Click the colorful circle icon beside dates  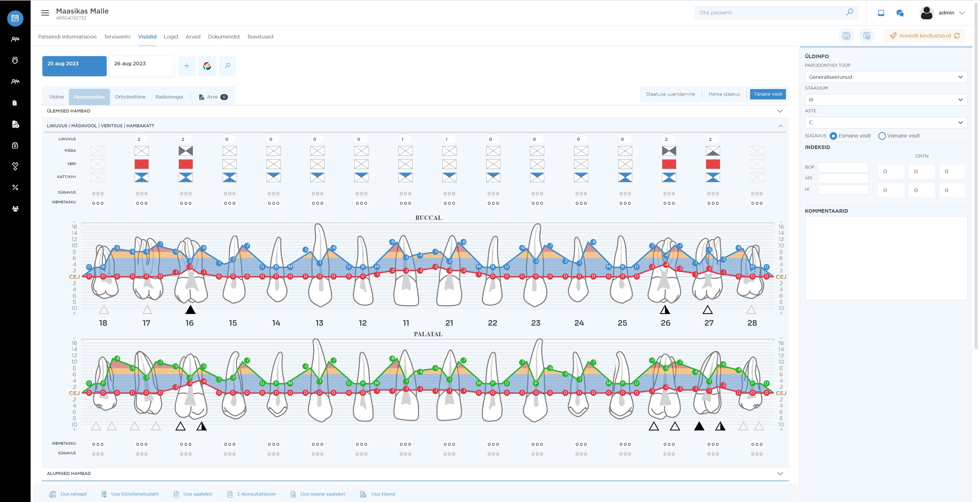[x=207, y=66]
